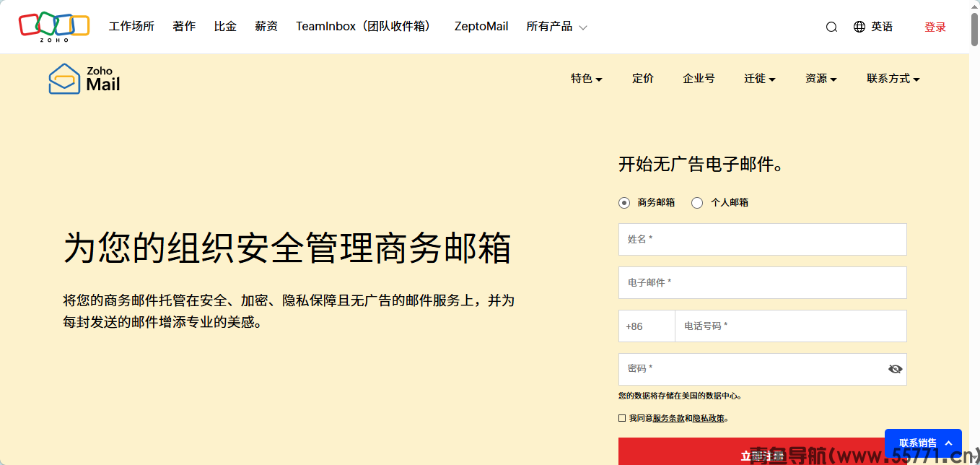Select the 个人邮箱 radio button
The height and width of the screenshot is (465, 980).
tap(697, 203)
